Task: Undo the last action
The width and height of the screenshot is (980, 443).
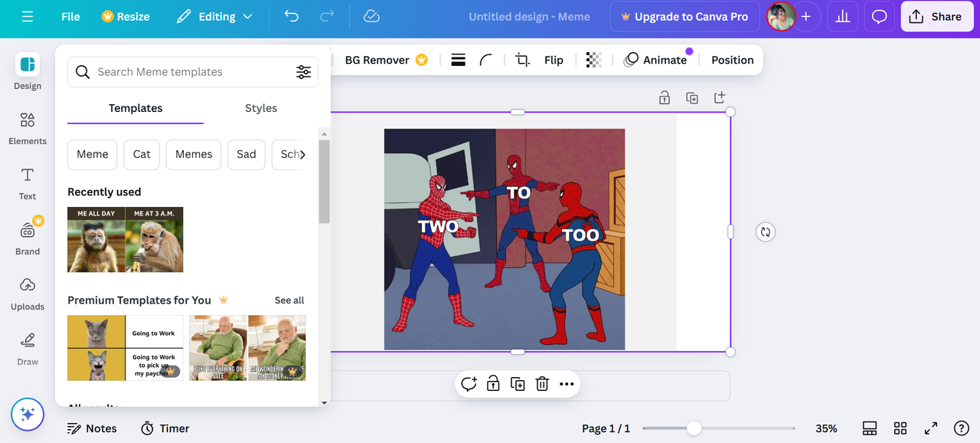Action: tap(292, 16)
